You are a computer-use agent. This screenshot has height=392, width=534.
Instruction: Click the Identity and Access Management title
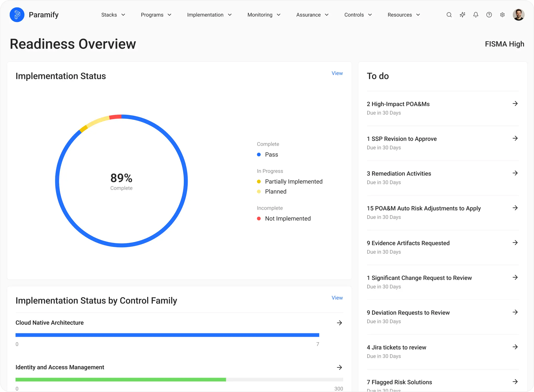coord(60,367)
